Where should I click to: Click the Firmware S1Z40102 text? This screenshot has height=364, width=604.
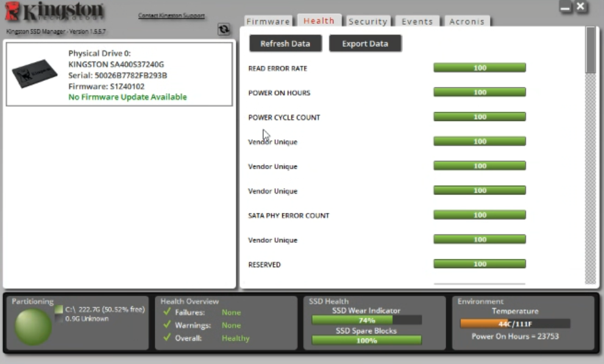click(106, 86)
